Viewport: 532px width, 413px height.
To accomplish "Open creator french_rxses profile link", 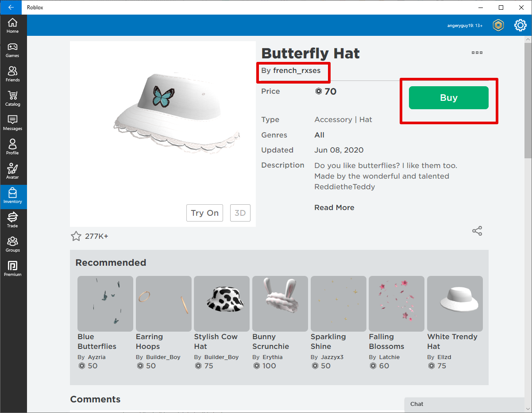I will (297, 70).
